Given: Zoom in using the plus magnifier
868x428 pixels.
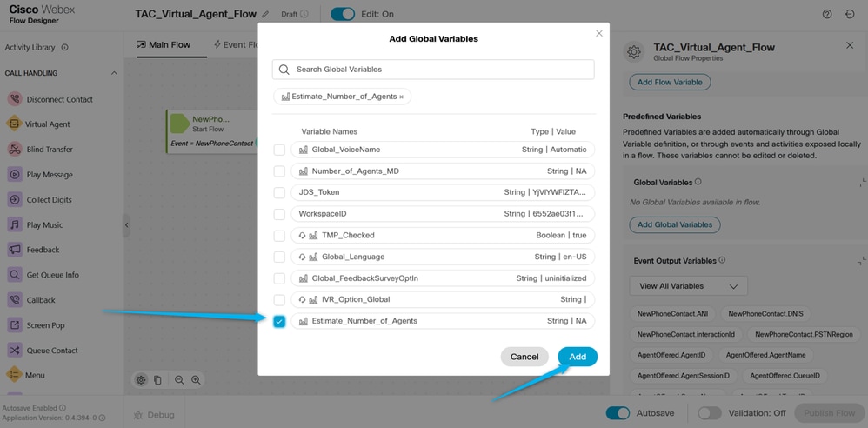Looking at the screenshot, I should [x=196, y=380].
